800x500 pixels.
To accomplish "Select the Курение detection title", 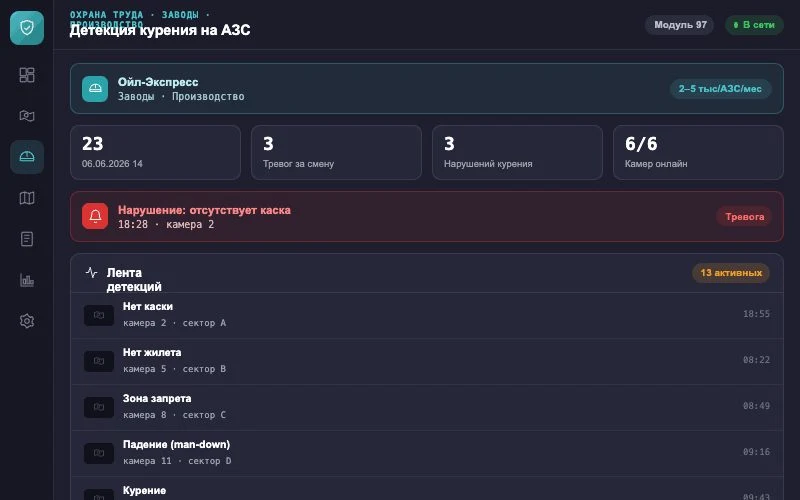I will (x=144, y=490).
